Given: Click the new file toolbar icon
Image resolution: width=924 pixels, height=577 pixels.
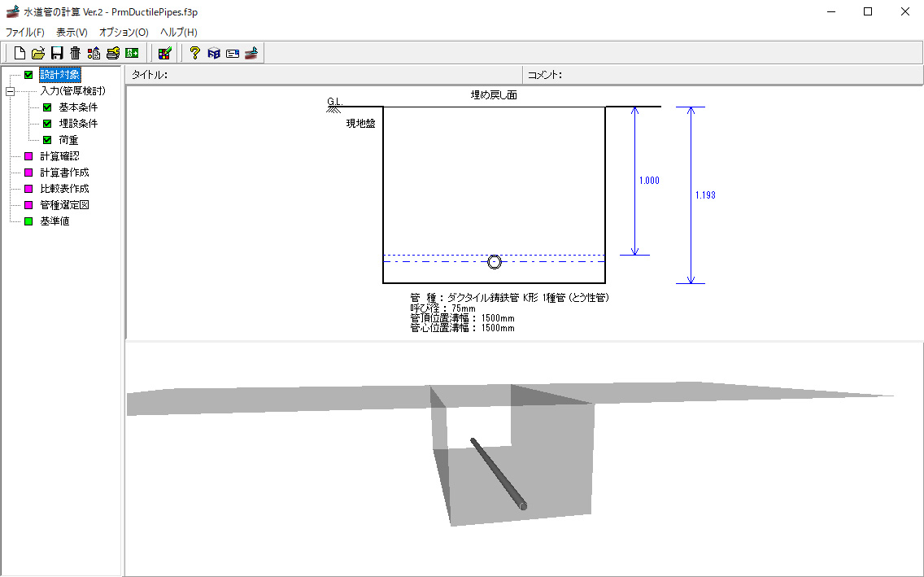Looking at the screenshot, I should coord(20,53).
